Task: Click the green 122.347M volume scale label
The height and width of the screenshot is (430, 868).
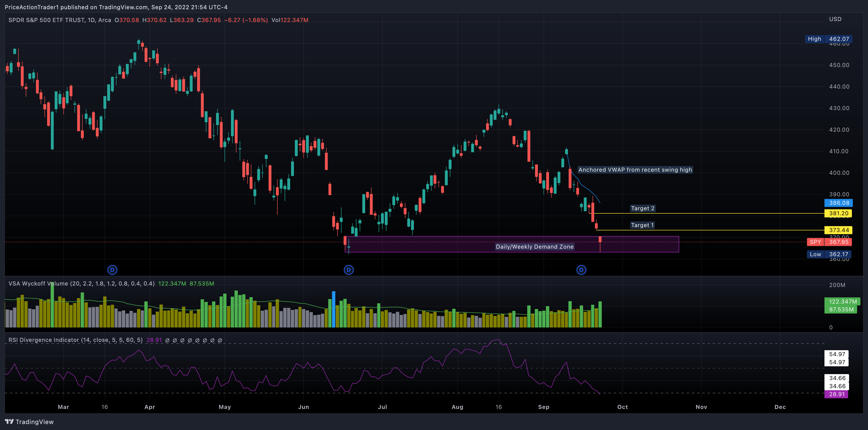Action: [x=842, y=301]
